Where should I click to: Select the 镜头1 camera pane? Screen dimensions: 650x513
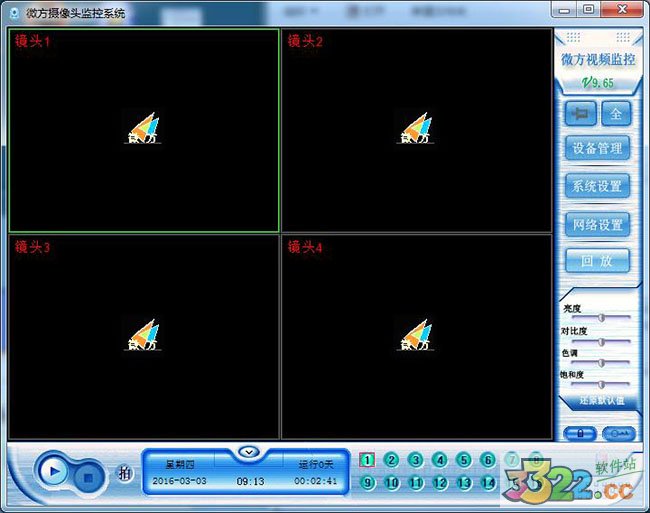[144, 130]
